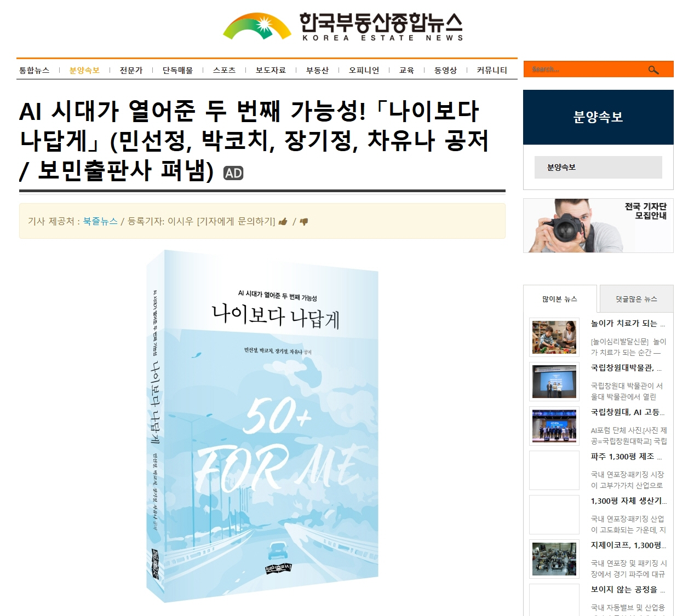Go to the 동영상 menu section

(445, 70)
